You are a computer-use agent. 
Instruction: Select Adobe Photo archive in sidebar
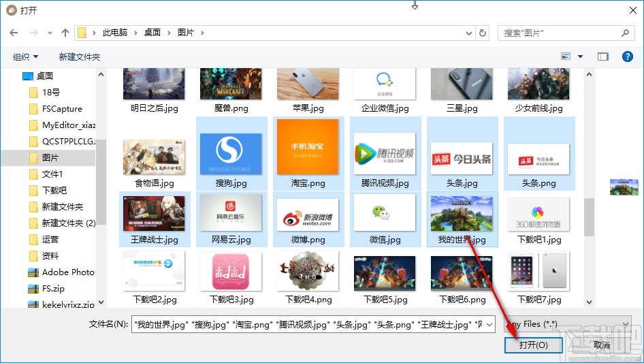point(61,272)
